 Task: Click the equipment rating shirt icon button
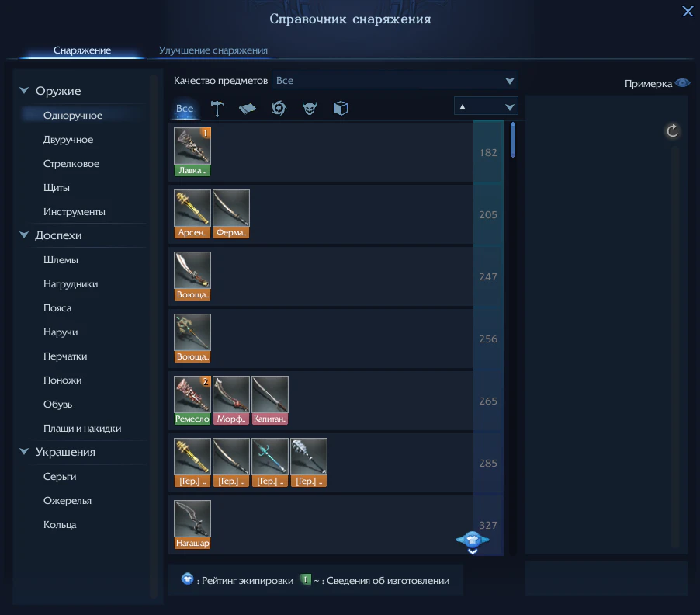(473, 541)
